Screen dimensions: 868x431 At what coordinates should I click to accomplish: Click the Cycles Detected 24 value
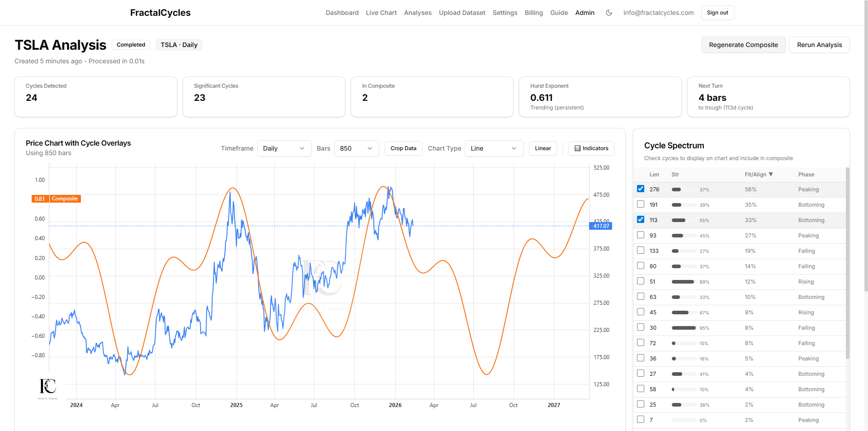tap(31, 98)
